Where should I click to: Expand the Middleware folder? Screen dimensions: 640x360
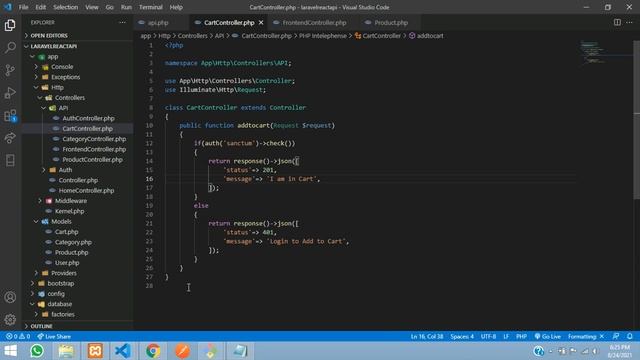[71, 201]
